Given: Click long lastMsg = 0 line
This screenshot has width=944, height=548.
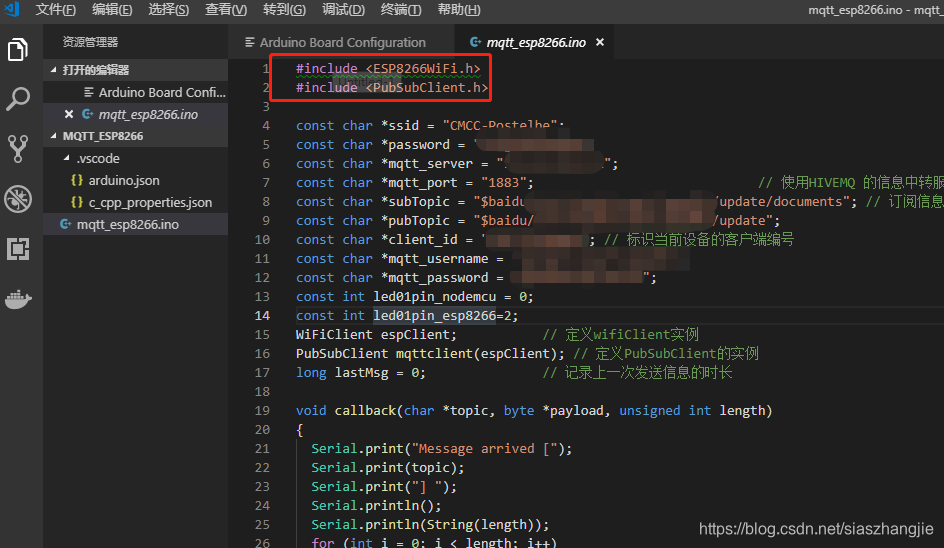Looking at the screenshot, I should (361, 373).
